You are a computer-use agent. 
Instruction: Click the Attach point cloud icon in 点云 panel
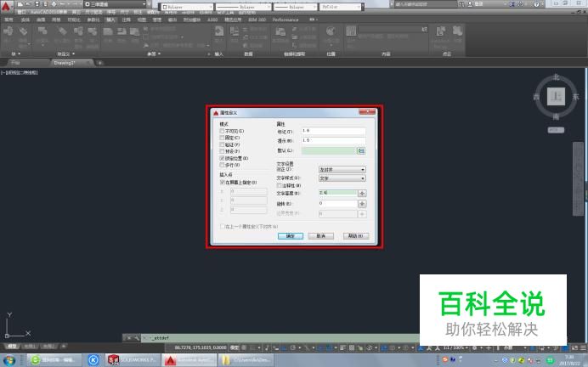click(x=441, y=32)
